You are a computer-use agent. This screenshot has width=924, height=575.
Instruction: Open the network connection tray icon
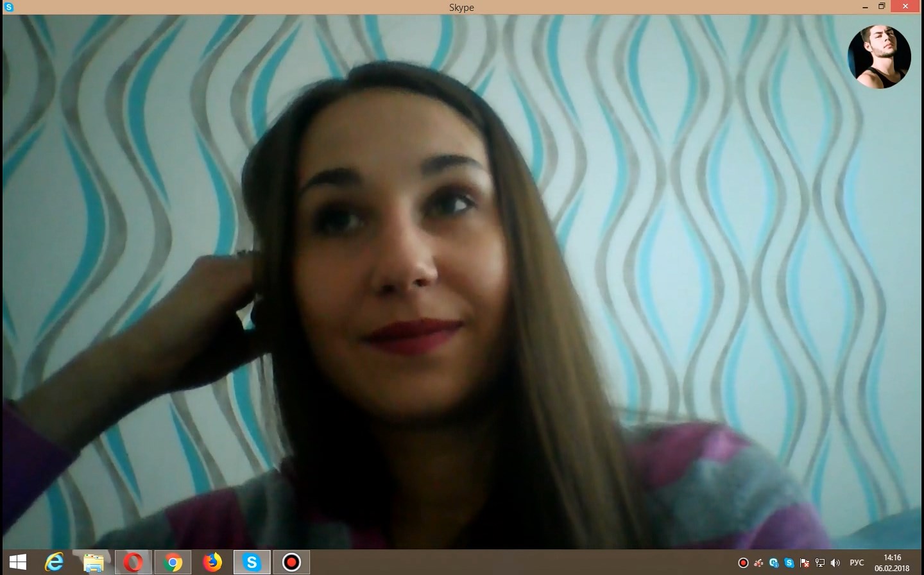[820, 563]
